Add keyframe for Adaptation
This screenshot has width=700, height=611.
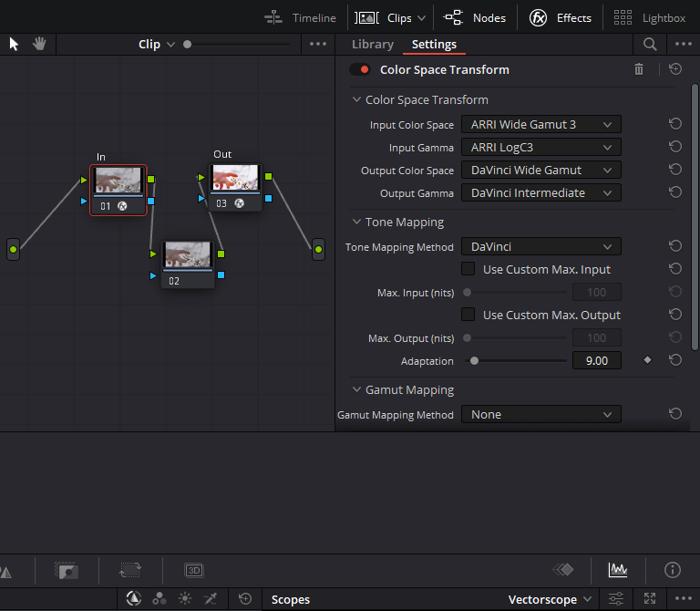click(x=647, y=360)
